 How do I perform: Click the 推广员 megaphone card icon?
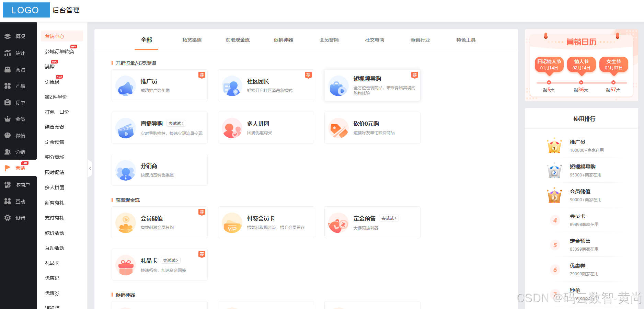click(126, 86)
